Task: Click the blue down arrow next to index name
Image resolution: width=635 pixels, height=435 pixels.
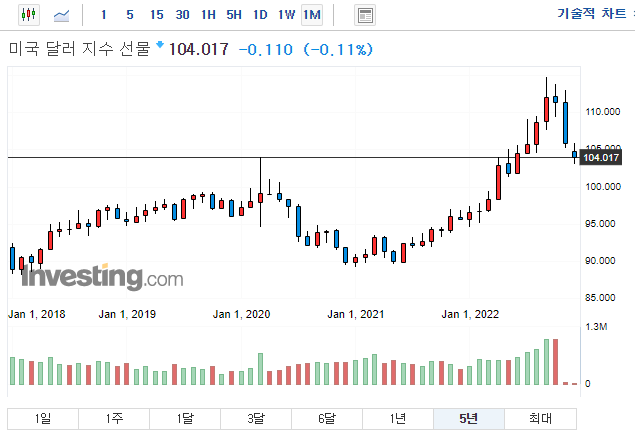Action: [160, 44]
